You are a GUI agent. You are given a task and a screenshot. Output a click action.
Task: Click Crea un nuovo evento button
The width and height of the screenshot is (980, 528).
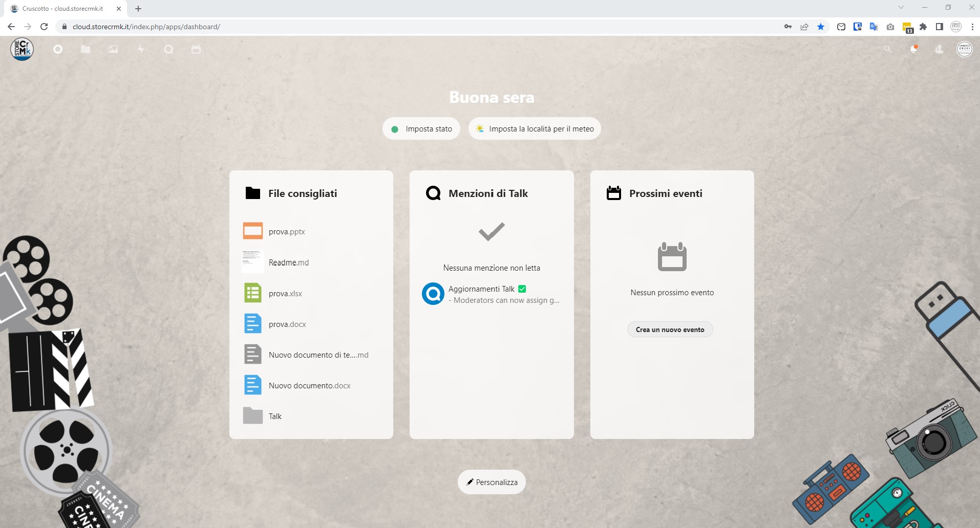pos(670,329)
